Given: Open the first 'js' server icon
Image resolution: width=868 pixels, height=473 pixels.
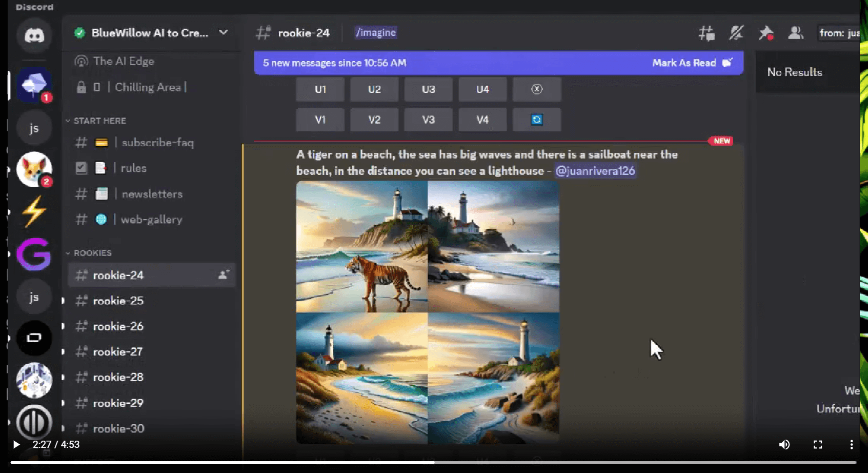Looking at the screenshot, I should [34, 128].
